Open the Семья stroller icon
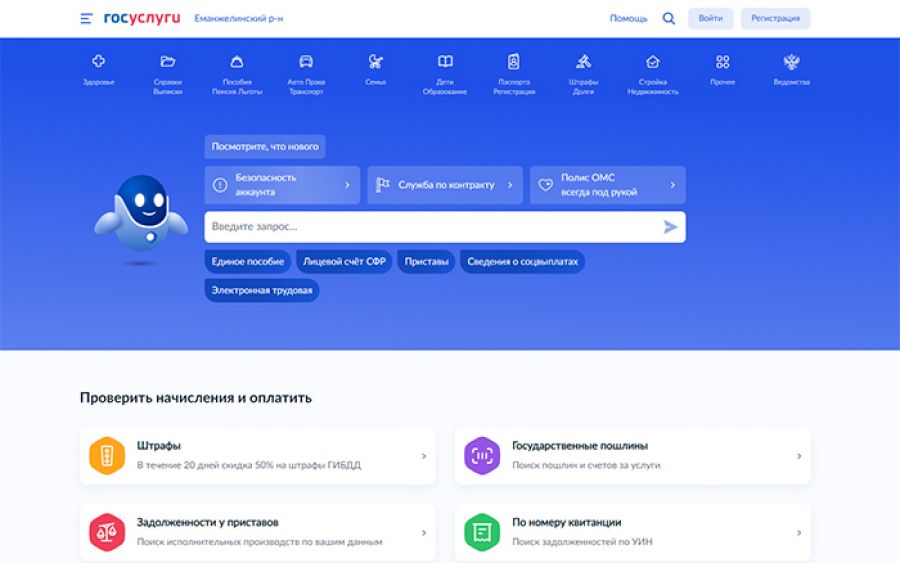900x563 pixels. click(375, 61)
